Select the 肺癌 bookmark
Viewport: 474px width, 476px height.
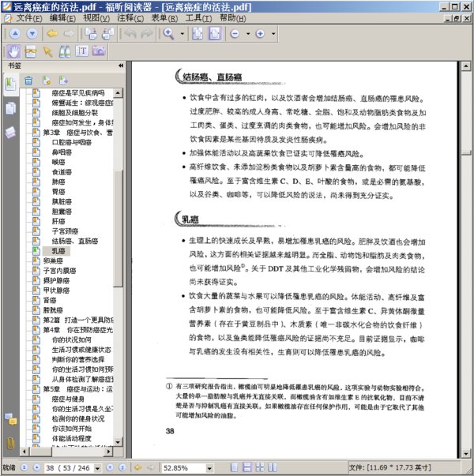coord(58,182)
